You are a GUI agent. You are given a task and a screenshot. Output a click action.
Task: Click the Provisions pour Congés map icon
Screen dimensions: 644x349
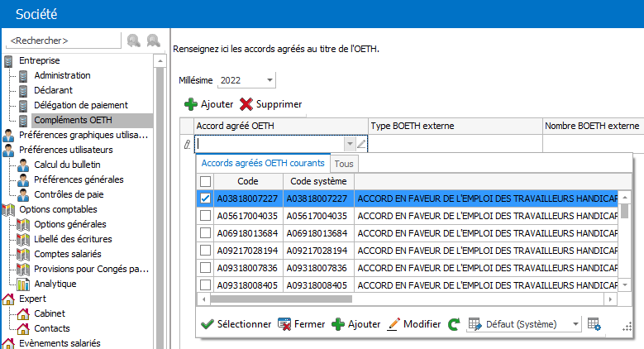tap(23, 269)
